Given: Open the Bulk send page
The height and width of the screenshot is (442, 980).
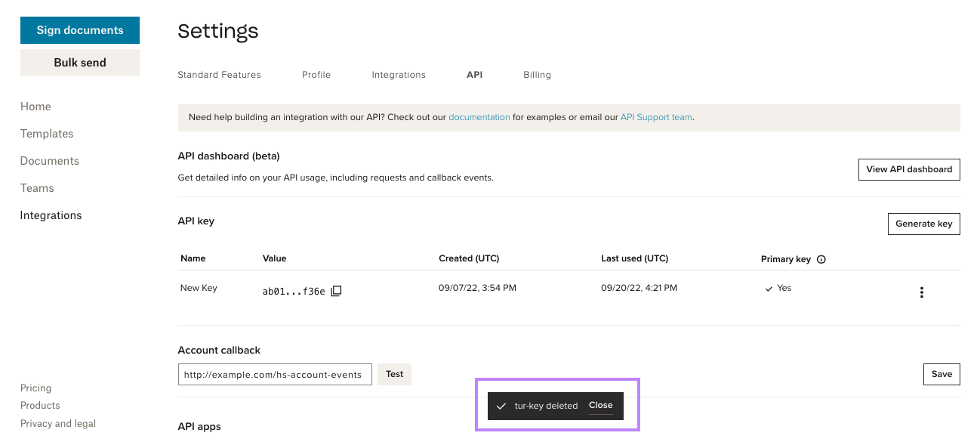Looking at the screenshot, I should (x=79, y=62).
